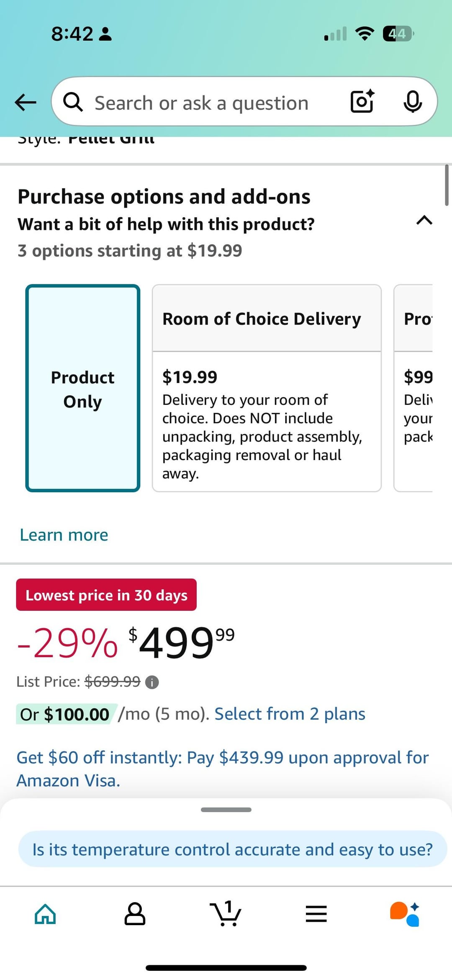
Task: Tap the temperature control suggested question
Action: point(232,849)
